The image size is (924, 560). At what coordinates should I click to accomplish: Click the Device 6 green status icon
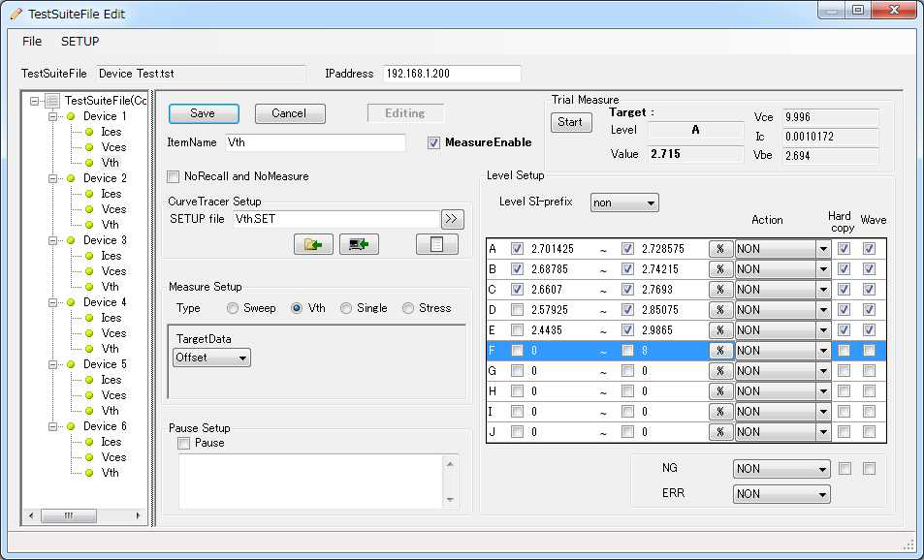tap(71, 426)
